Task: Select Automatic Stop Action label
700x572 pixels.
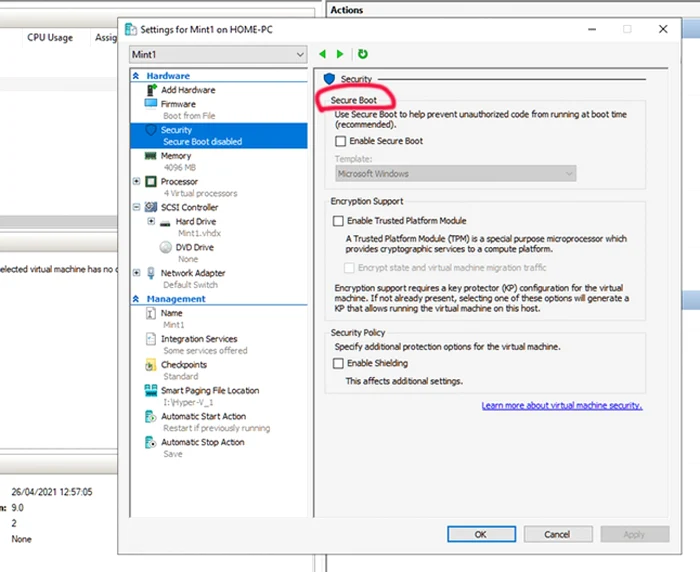Action: 203,443
